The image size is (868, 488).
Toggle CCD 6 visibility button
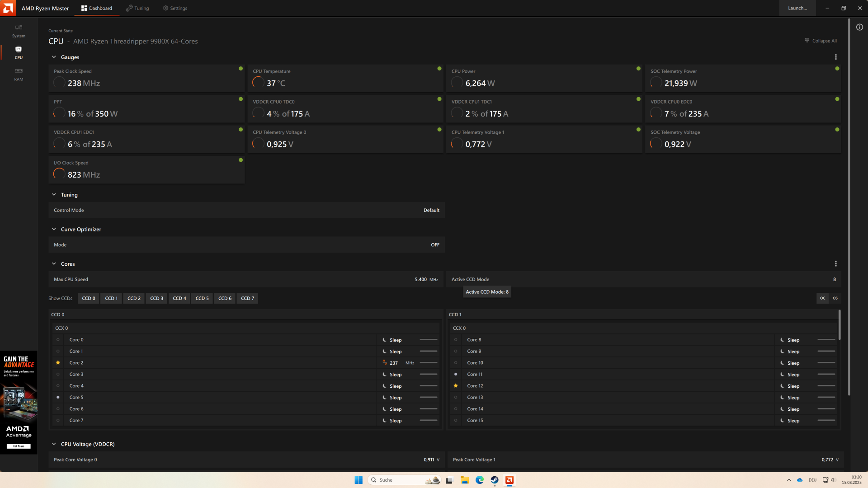(x=225, y=298)
